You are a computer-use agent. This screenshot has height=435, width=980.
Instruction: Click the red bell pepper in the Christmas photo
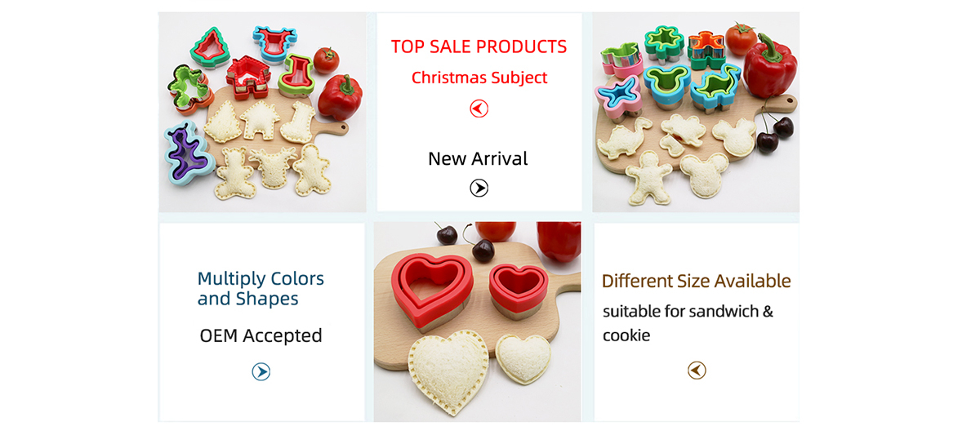[339, 97]
